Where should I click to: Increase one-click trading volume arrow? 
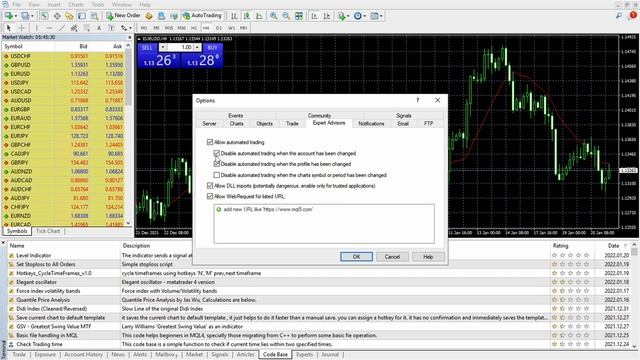point(197,47)
